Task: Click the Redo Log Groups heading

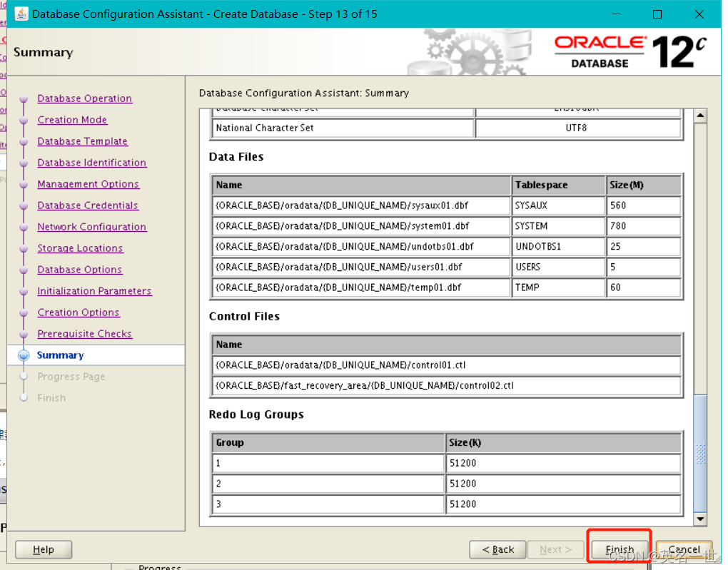Action: tap(256, 414)
